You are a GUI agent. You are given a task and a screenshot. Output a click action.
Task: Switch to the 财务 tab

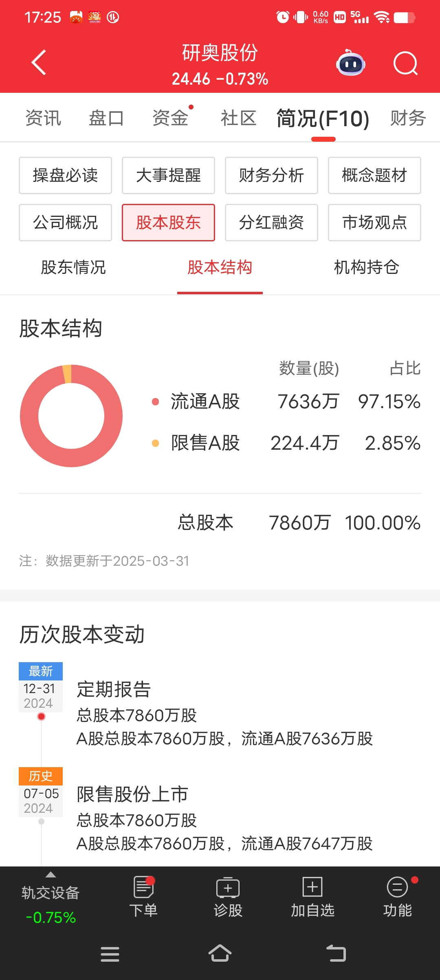(x=408, y=118)
